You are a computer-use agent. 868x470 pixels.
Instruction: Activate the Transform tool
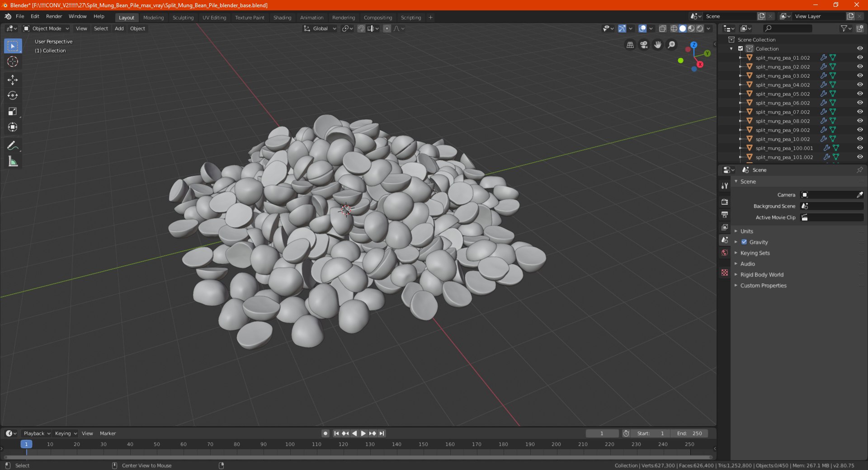(13, 127)
